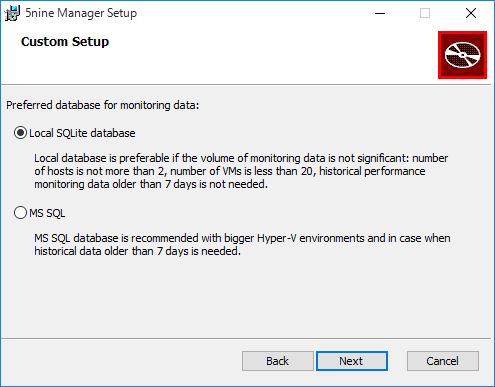This screenshot has height=387, width=495.
Task: Close the setup wizard window
Action: [471, 13]
